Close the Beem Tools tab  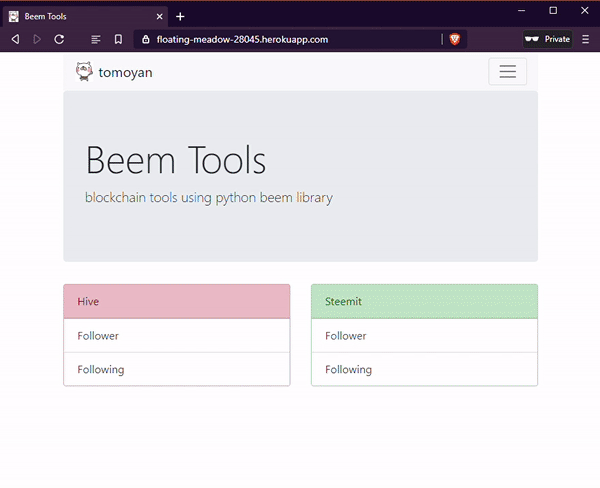pyautogui.click(x=160, y=16)
